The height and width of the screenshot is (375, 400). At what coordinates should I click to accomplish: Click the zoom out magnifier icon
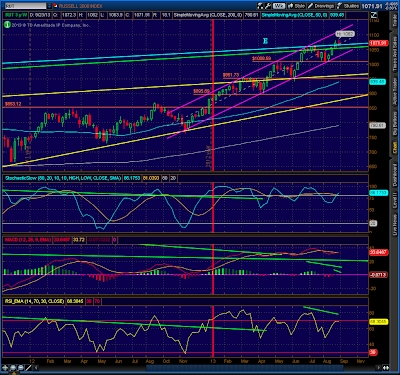(x=21, y=368)
